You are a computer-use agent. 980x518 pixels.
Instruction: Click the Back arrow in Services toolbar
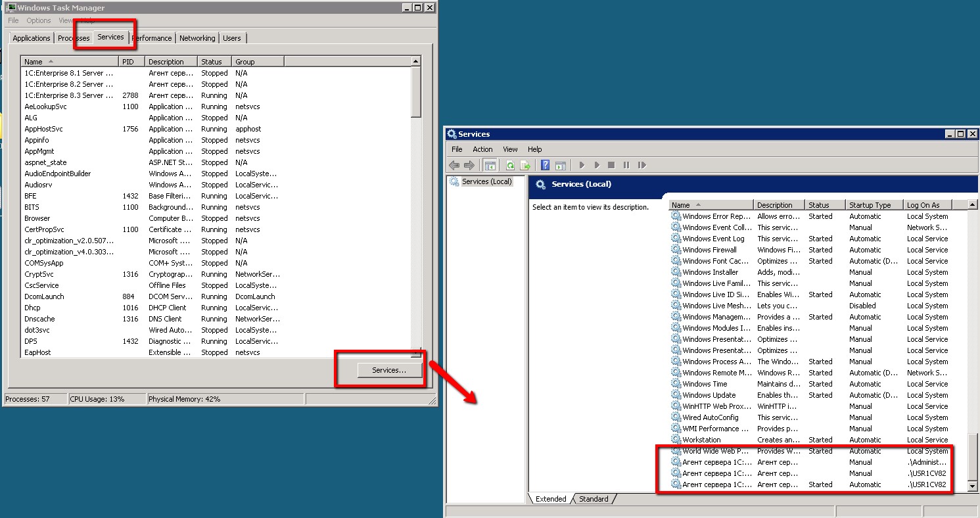pos(454,166)
